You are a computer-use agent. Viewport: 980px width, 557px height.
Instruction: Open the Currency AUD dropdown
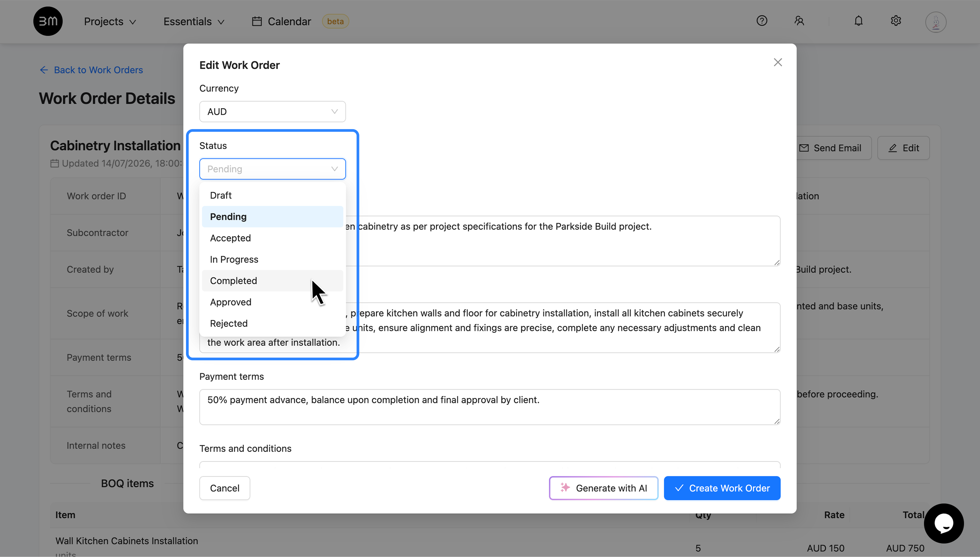click(273, 112)
